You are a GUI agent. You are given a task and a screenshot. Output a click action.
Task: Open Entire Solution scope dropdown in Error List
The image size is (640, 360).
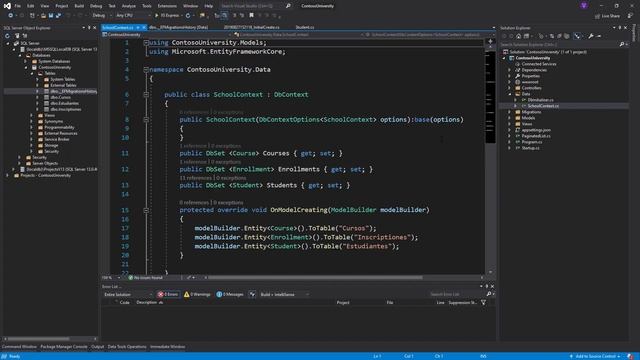click(127, 294)
